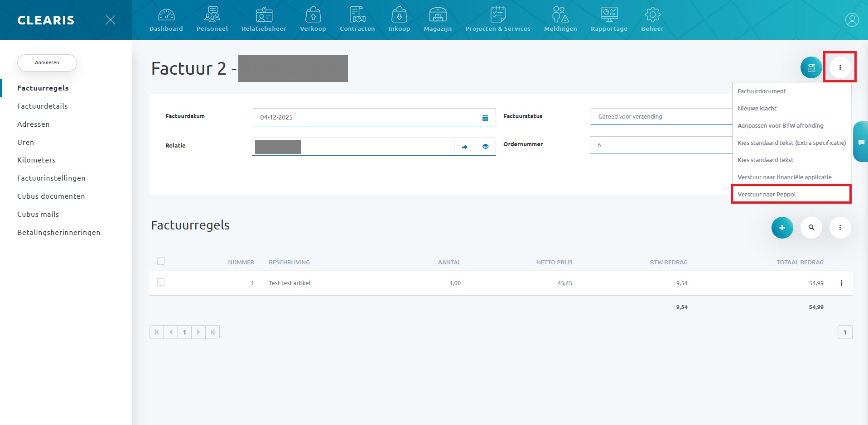The height and width of the screenshot is (425, 868).
Task: Click into the Ordernummer field
Action: point(661,145)
